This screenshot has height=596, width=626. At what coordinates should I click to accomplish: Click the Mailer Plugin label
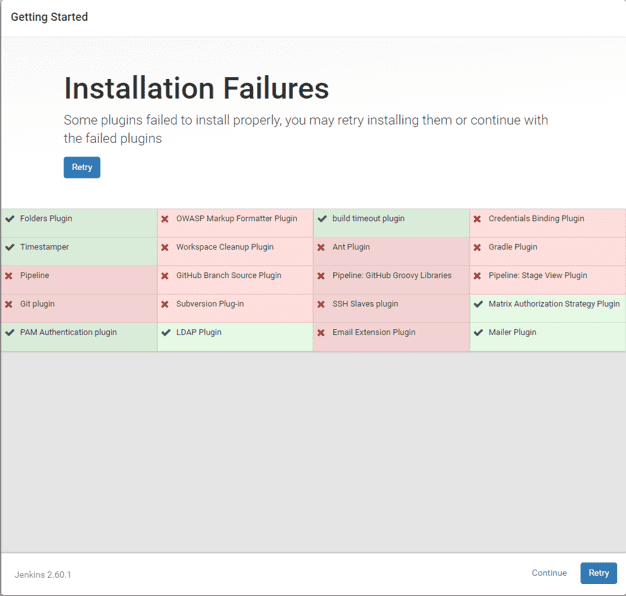point(513,332)
